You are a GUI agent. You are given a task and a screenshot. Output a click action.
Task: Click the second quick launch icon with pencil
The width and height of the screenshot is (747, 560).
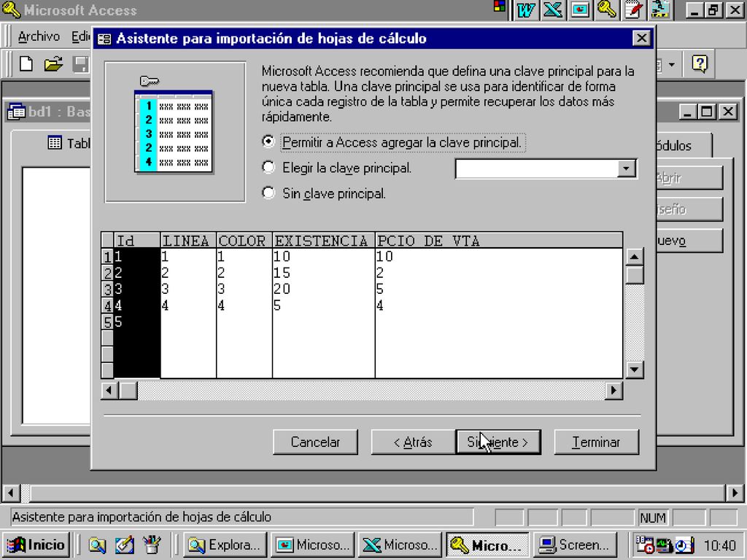point(124,545)
